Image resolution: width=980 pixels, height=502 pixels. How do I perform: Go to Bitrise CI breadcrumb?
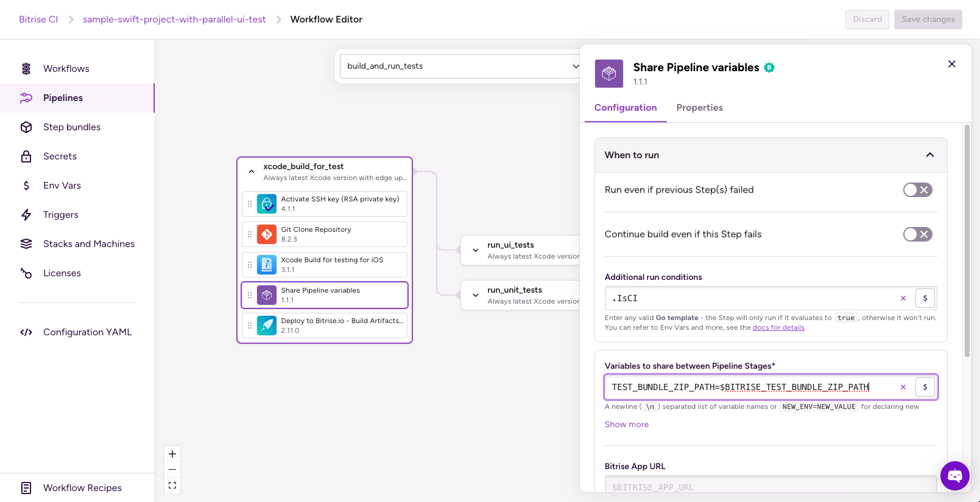coord(38,19)
